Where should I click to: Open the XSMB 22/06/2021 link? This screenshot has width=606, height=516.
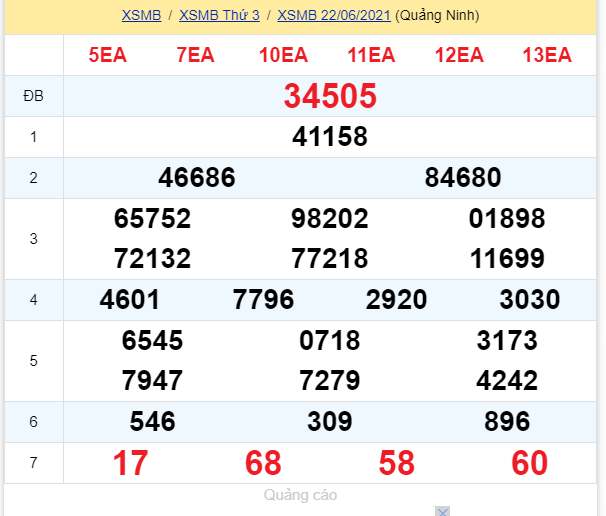tap(334, 16)
